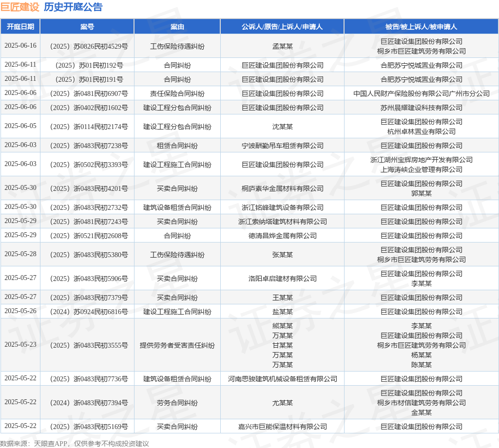
Task: Click plaintiff 洛阳卓启建材有限公司
Action: pos(282,279)
